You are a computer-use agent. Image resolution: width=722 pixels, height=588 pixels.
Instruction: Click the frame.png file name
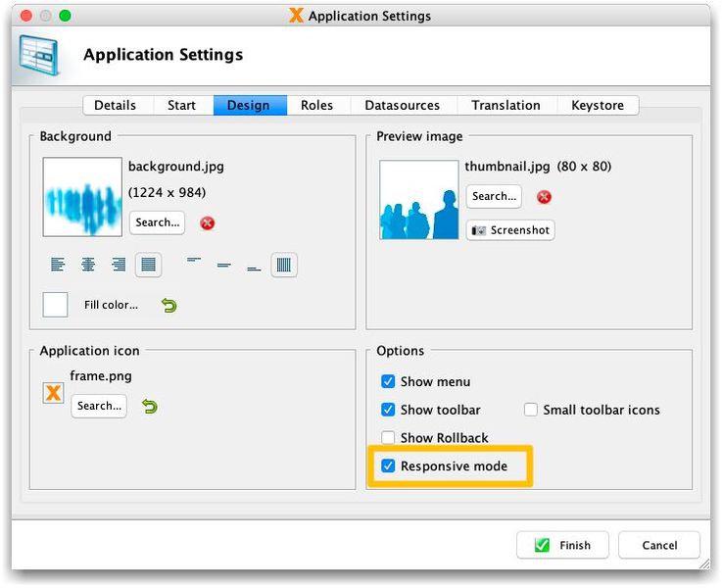coord(101,376)
